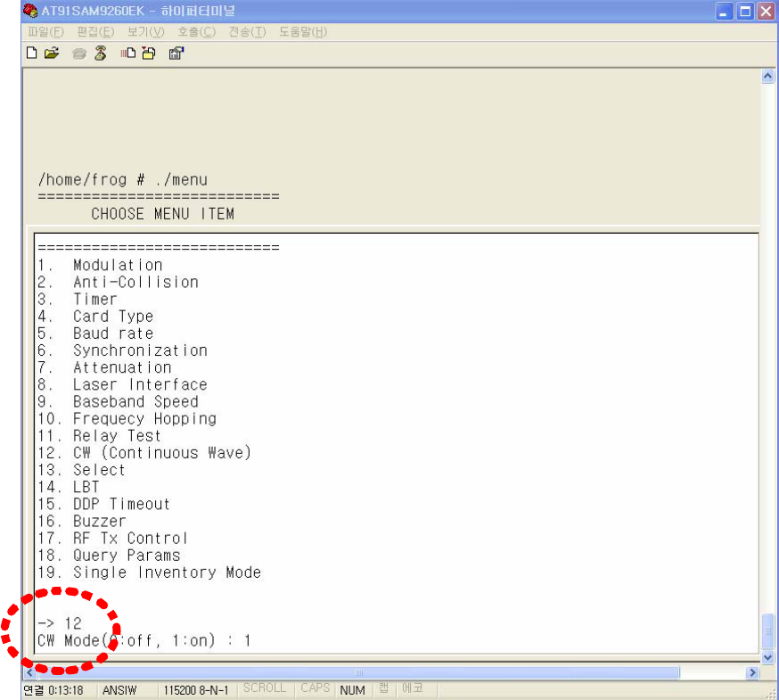Click the '-> 12' input line
Screen dimensions: 779x700
coord(60,623)
